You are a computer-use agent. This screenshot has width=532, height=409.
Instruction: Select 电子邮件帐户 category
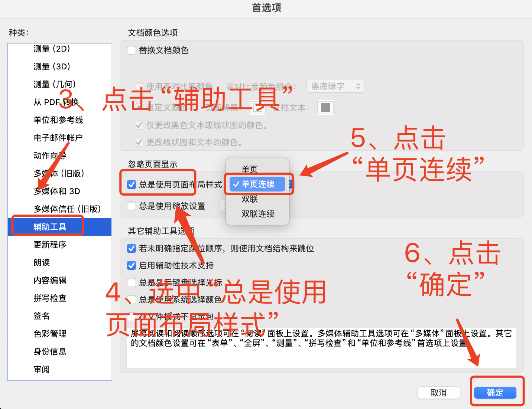pyautogui.click(x=60, y=138)
